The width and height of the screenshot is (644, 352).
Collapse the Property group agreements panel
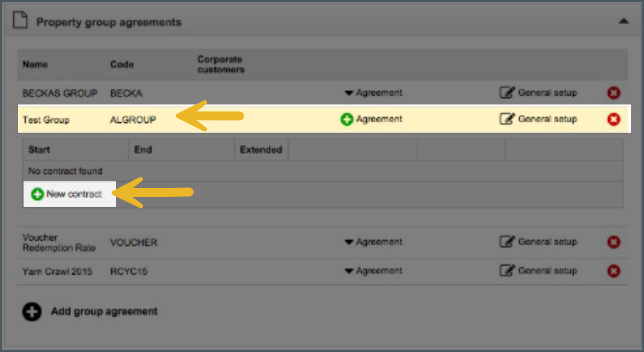pos(623,21)
